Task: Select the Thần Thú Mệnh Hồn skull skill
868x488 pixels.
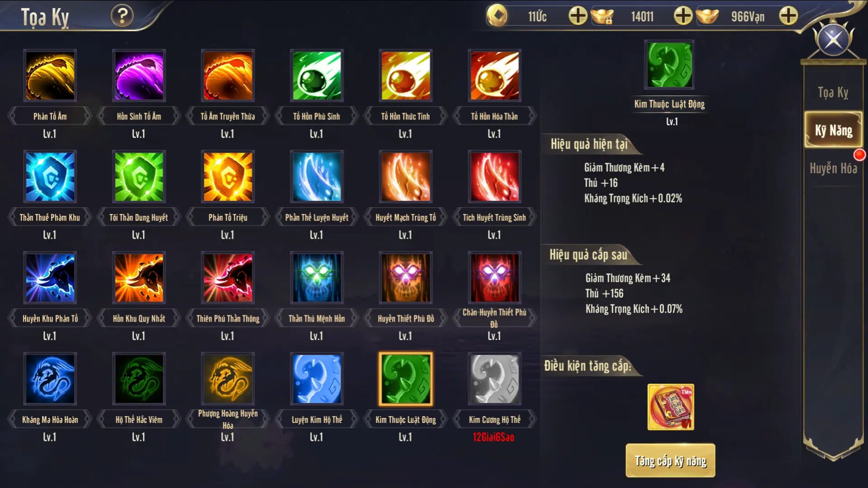Action: click(x=317, y=278)
